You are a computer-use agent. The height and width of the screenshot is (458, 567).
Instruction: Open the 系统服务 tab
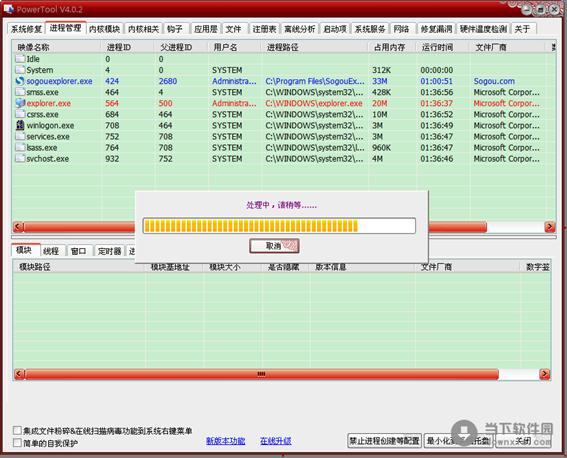[370, 29]
